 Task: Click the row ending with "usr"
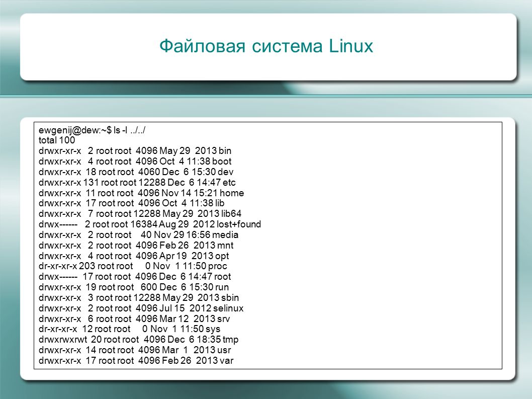[135, 350]
